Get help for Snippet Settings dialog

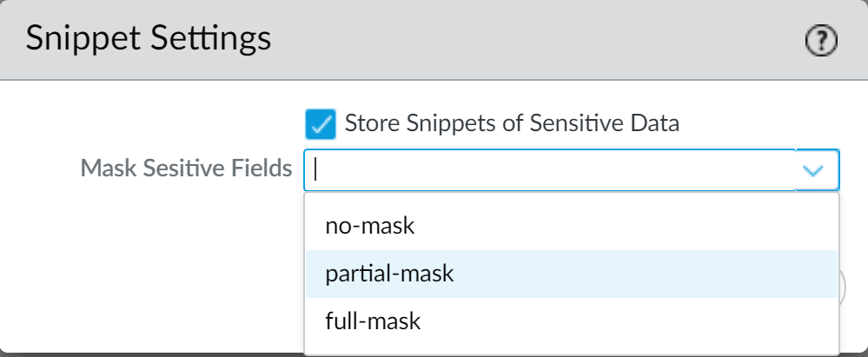(821, 41)
